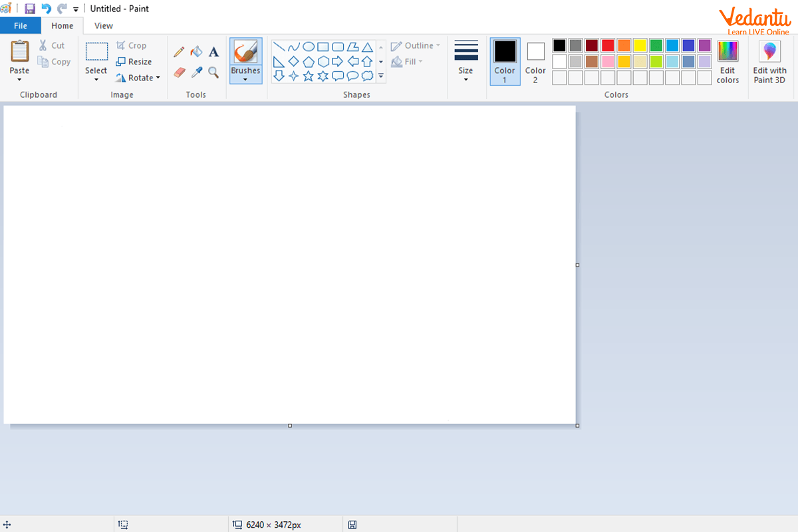Click the Resize button
Screen dimensions: 798x532
pos(134,62)
